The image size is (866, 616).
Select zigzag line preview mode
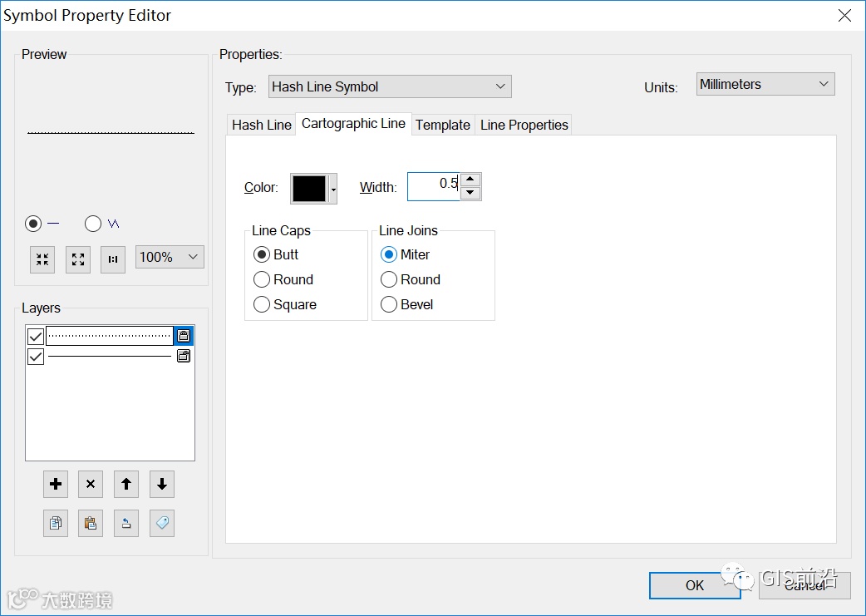coord(93,224)
